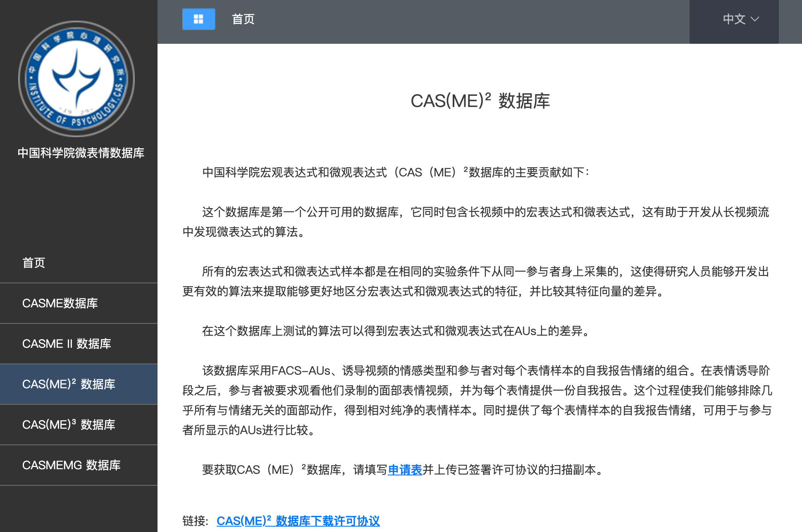
Task: Open the CASME数据库 sidebar item
Action: (x=79, y=303)
